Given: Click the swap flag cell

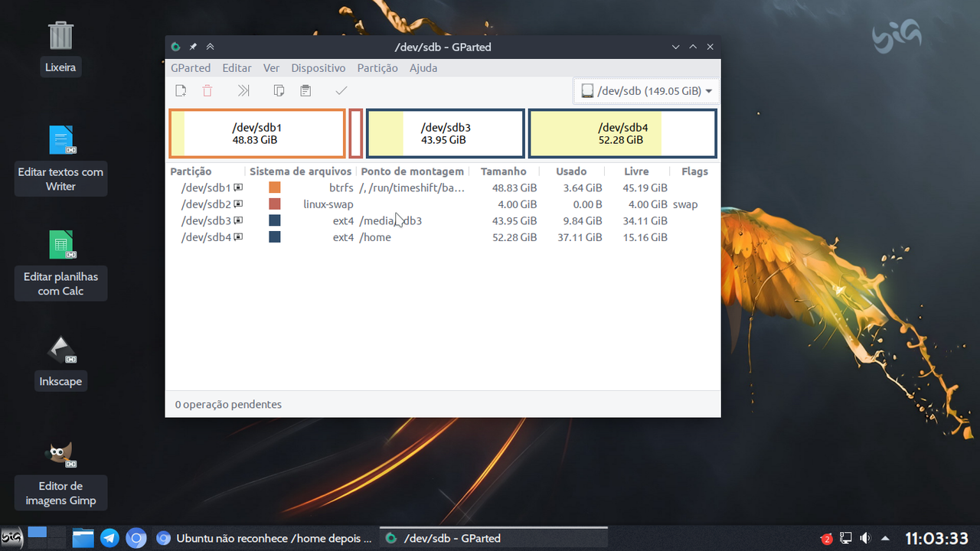Looking at the screenshot, I should [685, 204].
